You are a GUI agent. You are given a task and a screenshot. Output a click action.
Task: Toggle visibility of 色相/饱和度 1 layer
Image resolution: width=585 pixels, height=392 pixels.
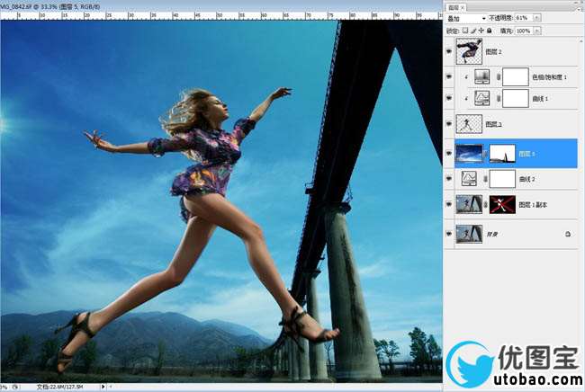[x=450, y=78]
